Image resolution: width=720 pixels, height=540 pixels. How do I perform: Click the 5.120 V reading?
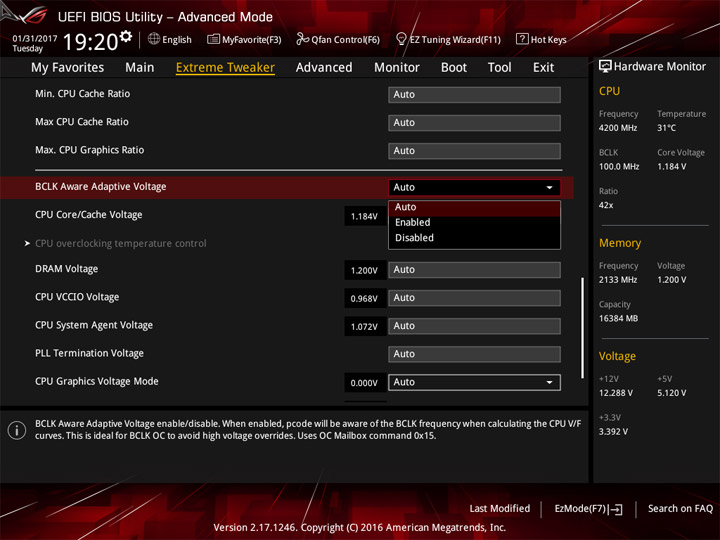671,393
